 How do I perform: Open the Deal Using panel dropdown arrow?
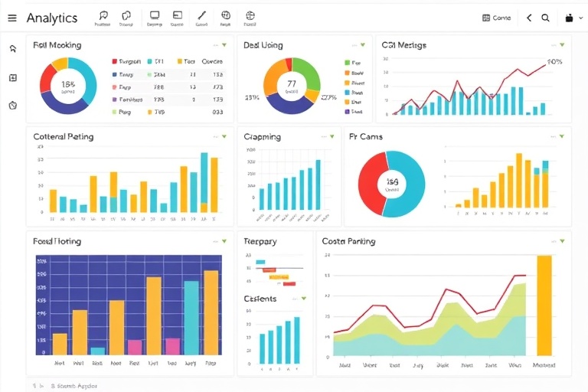point(362,45)
